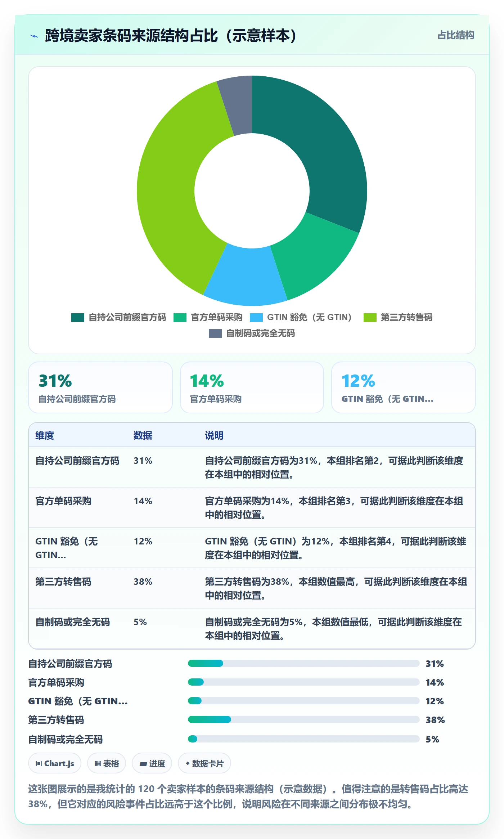
Task: Click the 自制码或完全无码 legend color box
Action: click(215, 333)
